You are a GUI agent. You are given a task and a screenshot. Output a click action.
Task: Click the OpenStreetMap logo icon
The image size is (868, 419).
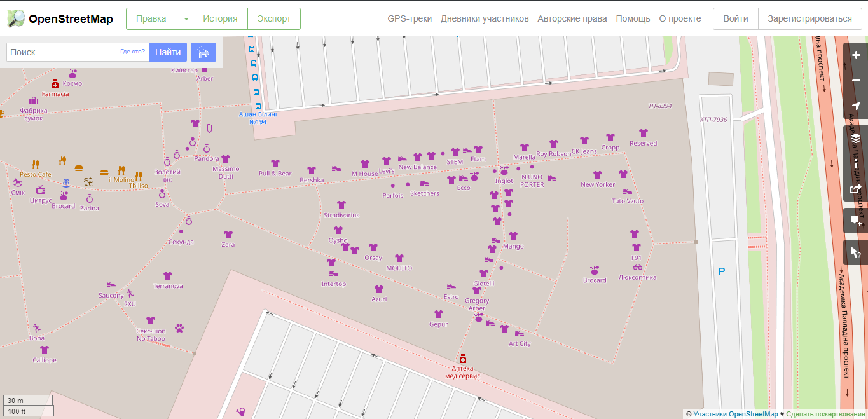pyautogui.click(x=17, y=18)
